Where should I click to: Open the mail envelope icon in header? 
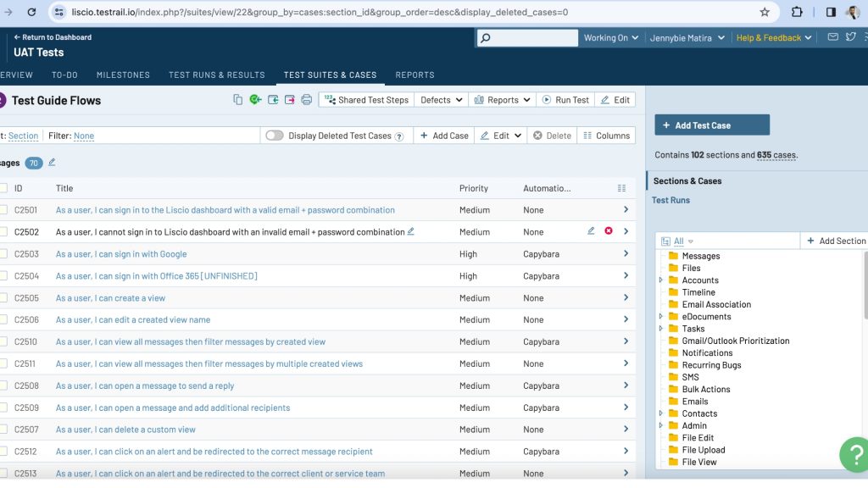(832, 37)
